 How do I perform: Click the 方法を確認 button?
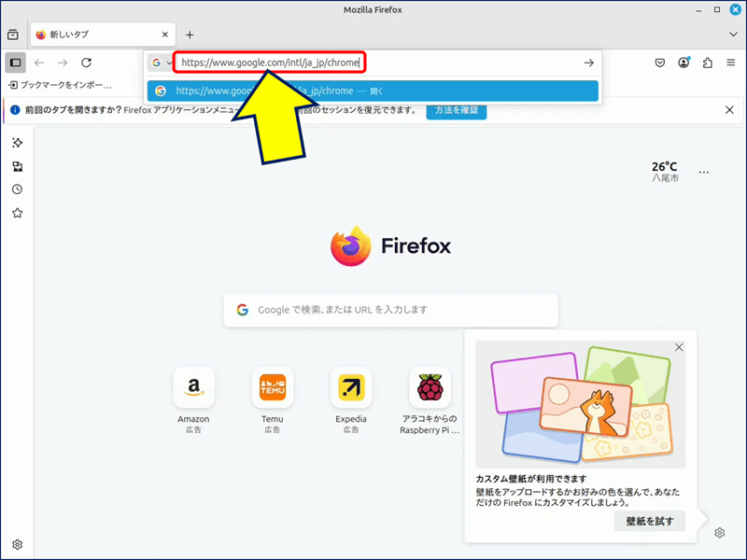point(456,110)
